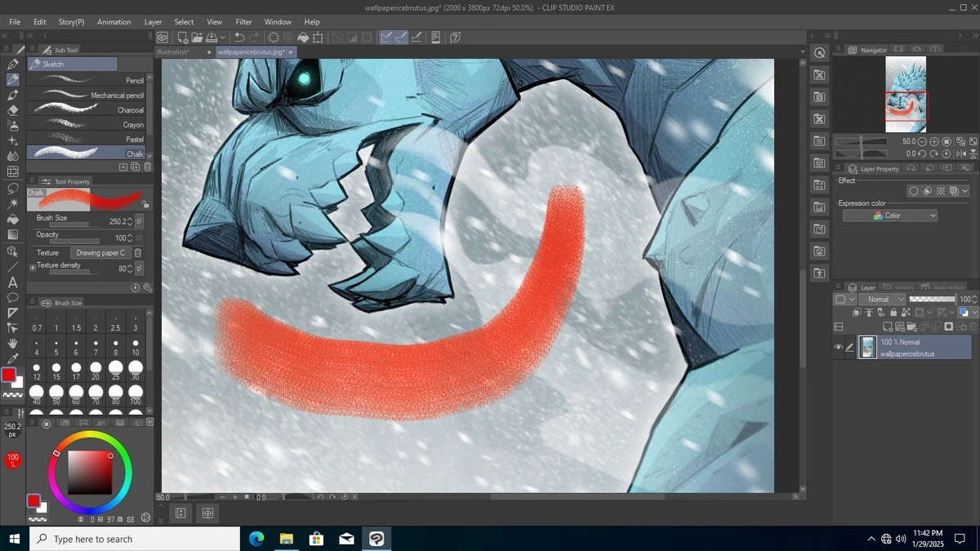Toggle the border effect circle in Layer Property

(914, 191)
